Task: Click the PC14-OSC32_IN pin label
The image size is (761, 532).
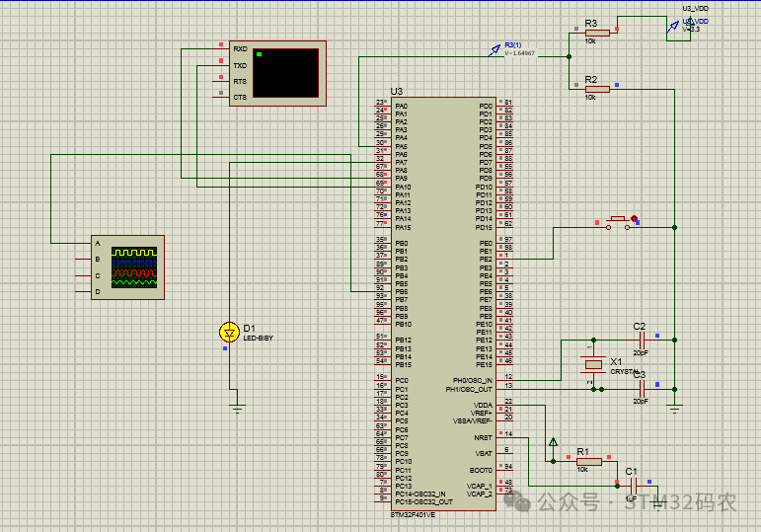Action: pos(420,494)
